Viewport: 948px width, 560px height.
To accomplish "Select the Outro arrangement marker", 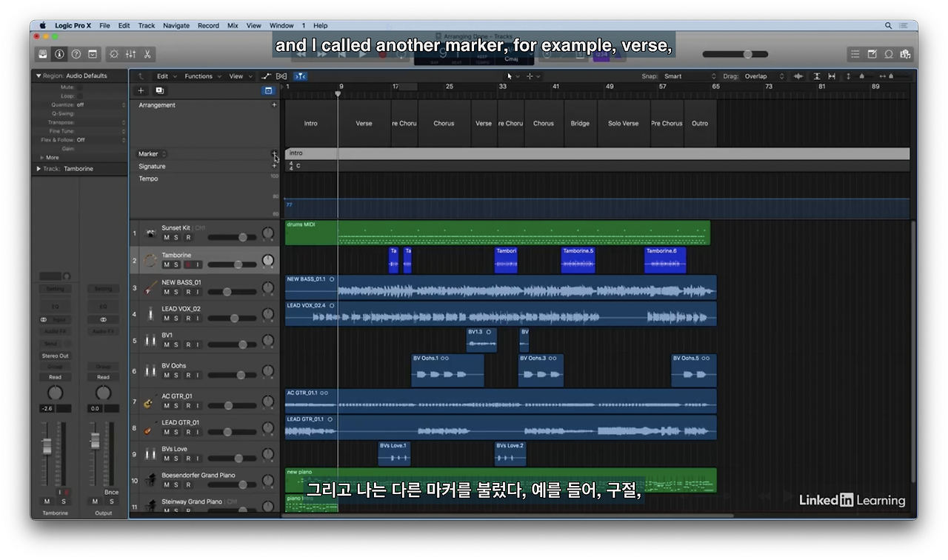I will tap(700, 124).
